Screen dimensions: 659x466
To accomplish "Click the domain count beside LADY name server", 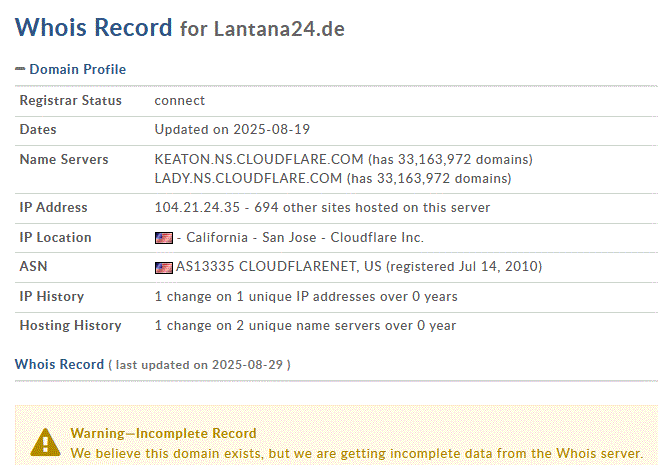I will pyautogui.click(x=429, y=179).
